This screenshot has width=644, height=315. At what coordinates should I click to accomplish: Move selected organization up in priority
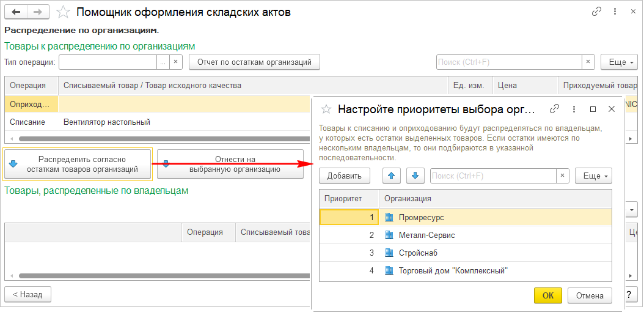point(392,176)
